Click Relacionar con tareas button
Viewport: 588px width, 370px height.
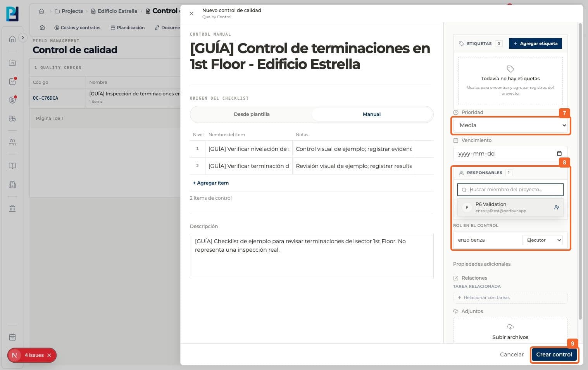tap(510, 297)
